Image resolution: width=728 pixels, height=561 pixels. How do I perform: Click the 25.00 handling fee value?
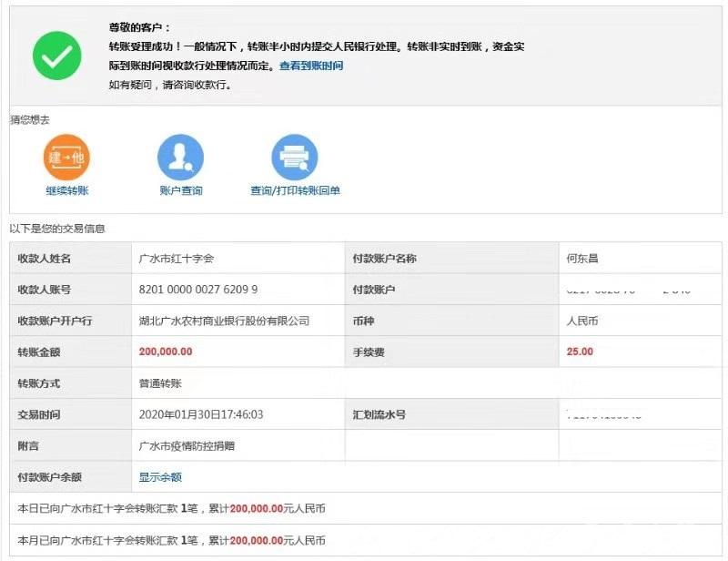[x=580, y=352]
